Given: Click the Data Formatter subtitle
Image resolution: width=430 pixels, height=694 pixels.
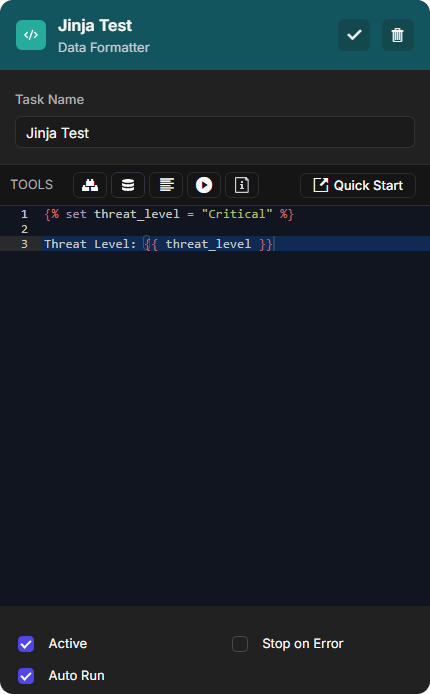Looking at the screenshot, I should 104,47.
